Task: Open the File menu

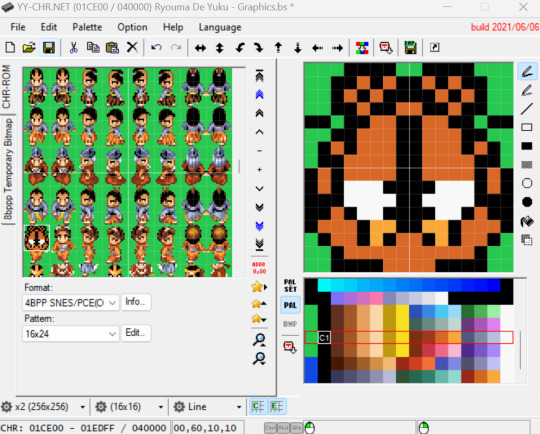Action: [18, 27]
